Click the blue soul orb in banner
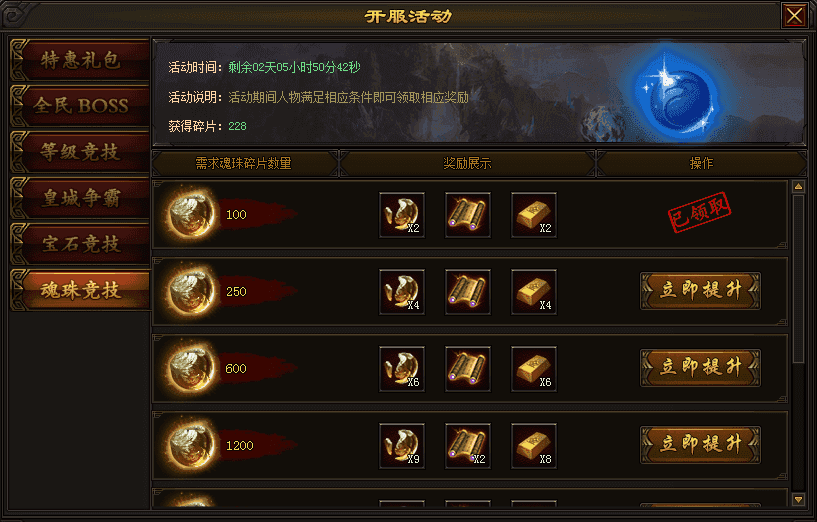This screenshot has height=522, width=817. coord(671,95)
